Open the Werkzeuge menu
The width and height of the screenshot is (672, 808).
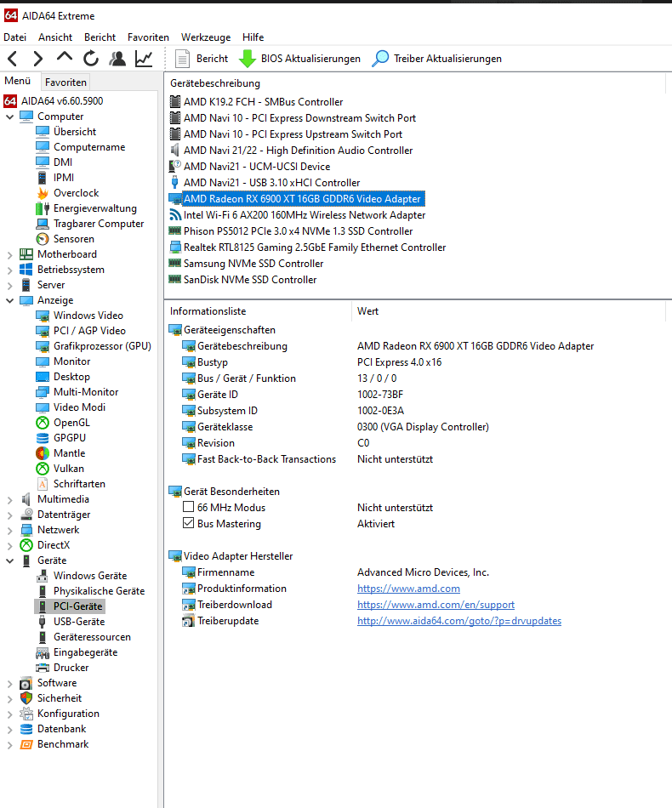click(x=206, y=37)
